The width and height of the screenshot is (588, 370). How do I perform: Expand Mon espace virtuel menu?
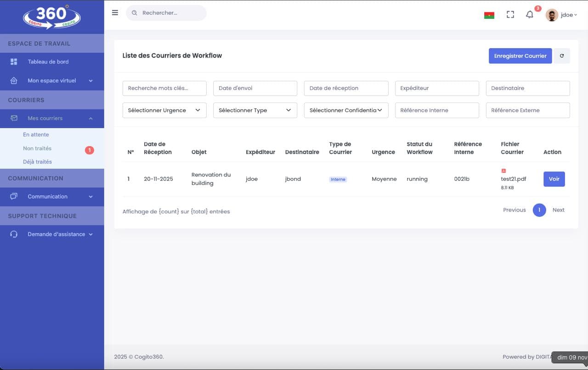(x=52, y=81)
